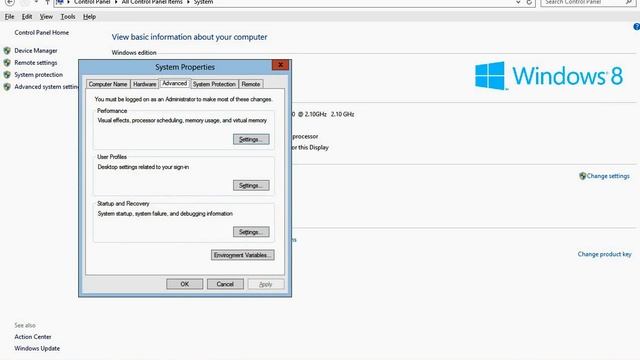Cancel the System Properties dialog
This screenshot has height=360, width=640.
tap(225, 284)
